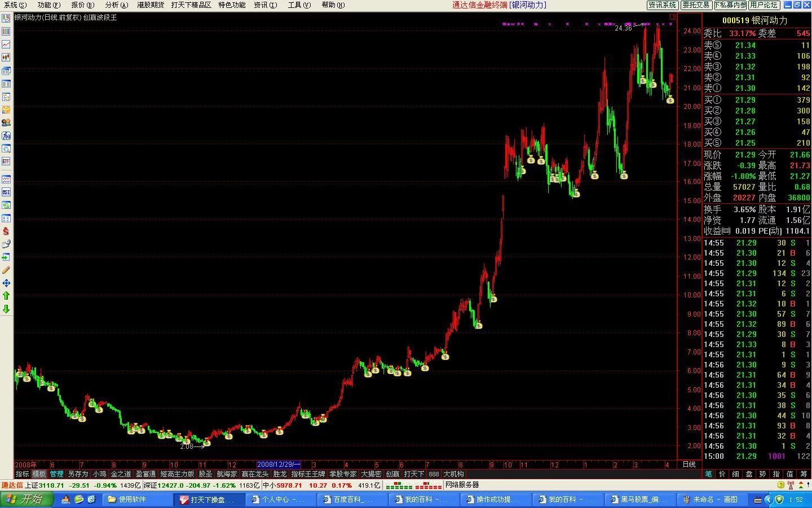The image size is (812, 508).
Task: Click the wrench tool icon in sidebar
Action: (x=6, y=244)
